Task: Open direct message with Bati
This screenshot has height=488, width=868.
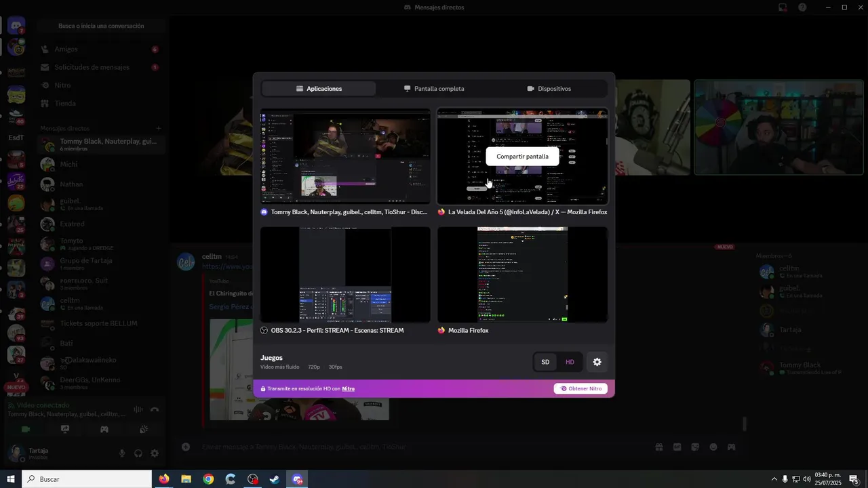Action: coord(100,343)
